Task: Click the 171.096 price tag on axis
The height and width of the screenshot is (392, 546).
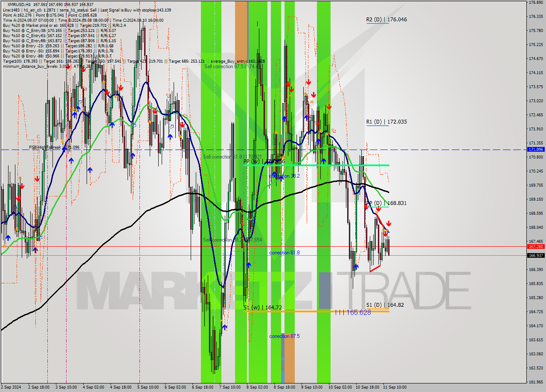Action: [x=536, y=150]
